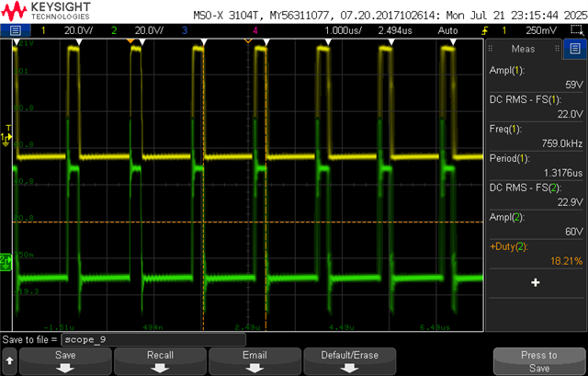Image resolution: width=588 pixels, height=376 pixels.
Task: Click the up arrow back softkey
Action: (x=9, y=361)
